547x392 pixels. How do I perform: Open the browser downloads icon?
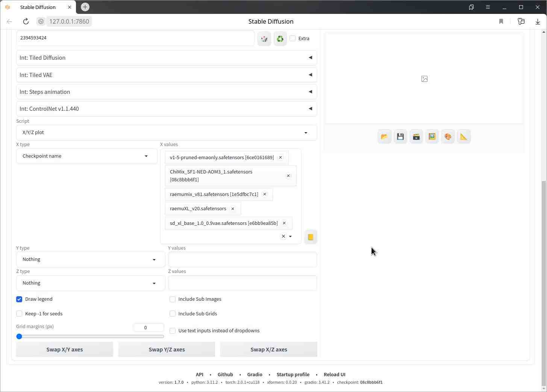[538, 21]
